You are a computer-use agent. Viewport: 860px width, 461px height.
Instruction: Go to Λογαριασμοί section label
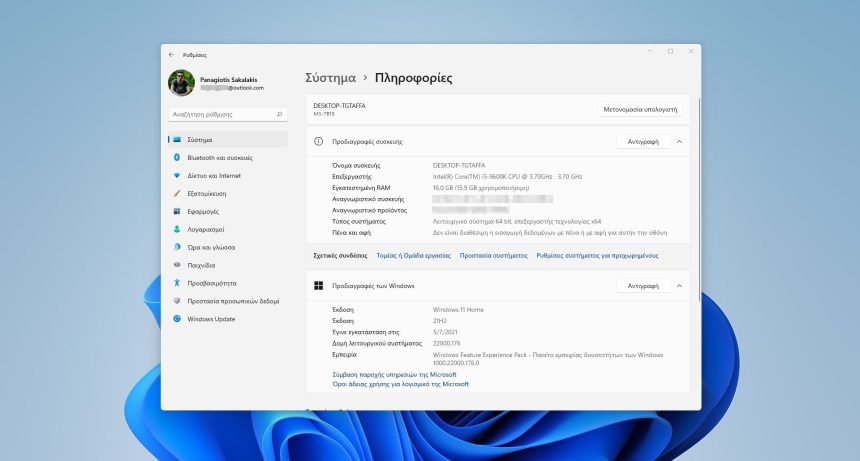[206, 230]
